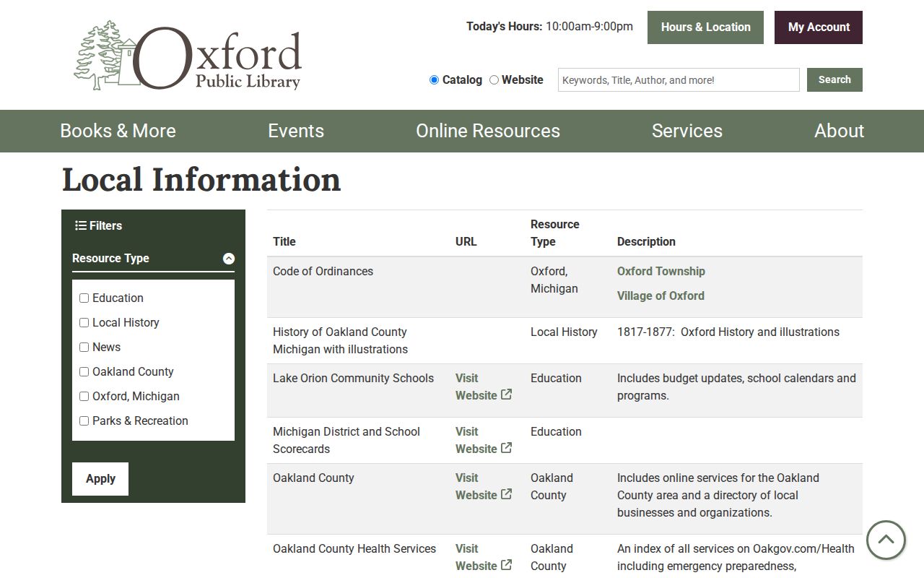Select the Code of Ordinances title cell
Viewport: 924px width, 578px height.
[x=323, y=272]
